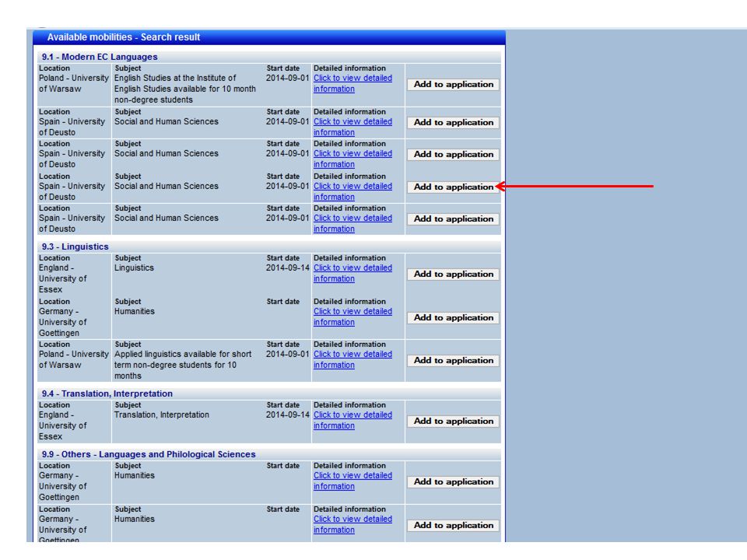Viewport: 747px width, 560px height.
Task: Open detailed information for English Studies at Warsaw
Action: click(352, 83)
